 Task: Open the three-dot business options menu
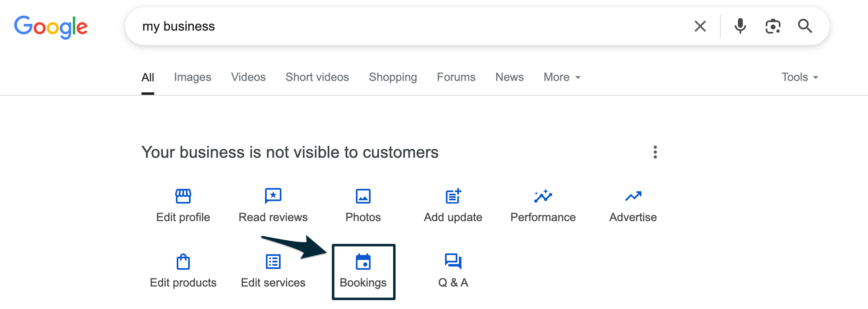[x=655, y=152]
